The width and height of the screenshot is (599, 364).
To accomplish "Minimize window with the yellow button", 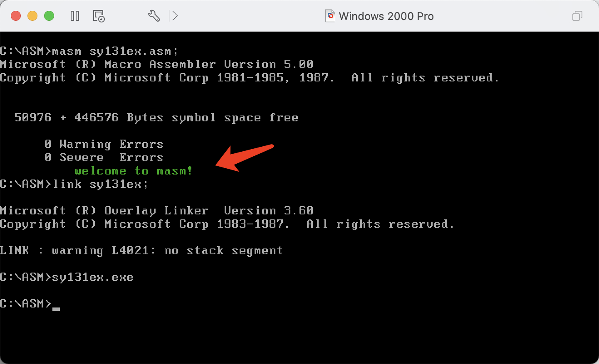I will [32, 16].
